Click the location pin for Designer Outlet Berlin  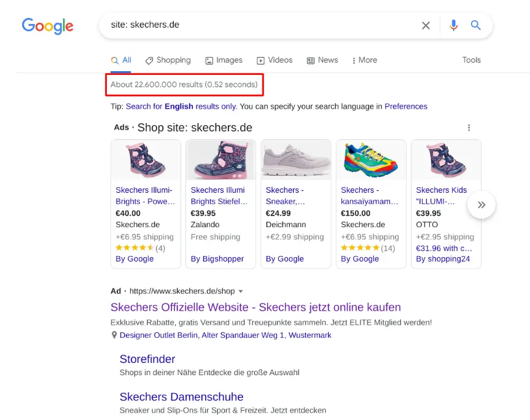click(114, 335)
